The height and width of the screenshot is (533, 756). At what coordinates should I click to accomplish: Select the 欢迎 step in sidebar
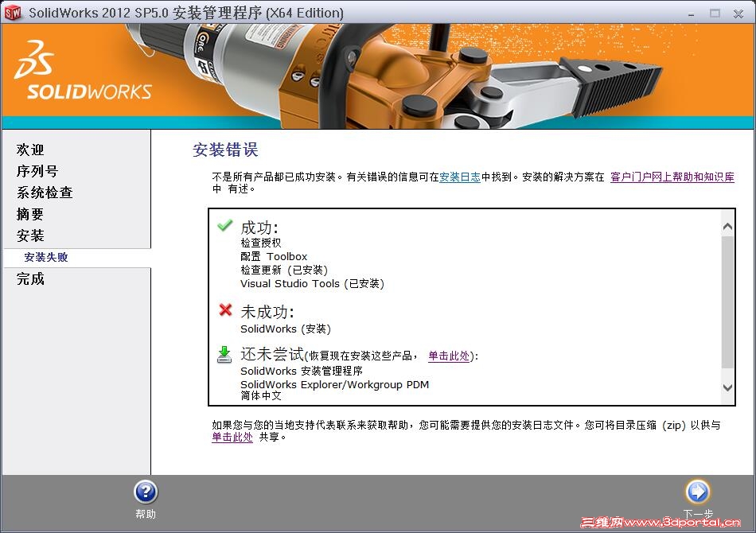tap(30, 150)
